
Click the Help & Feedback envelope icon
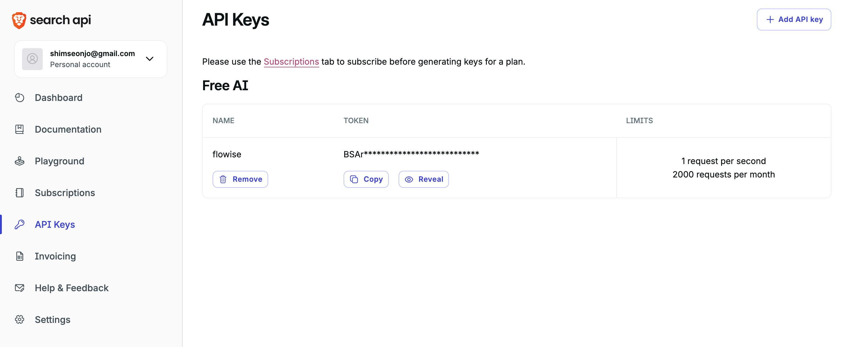pos(20,288)
